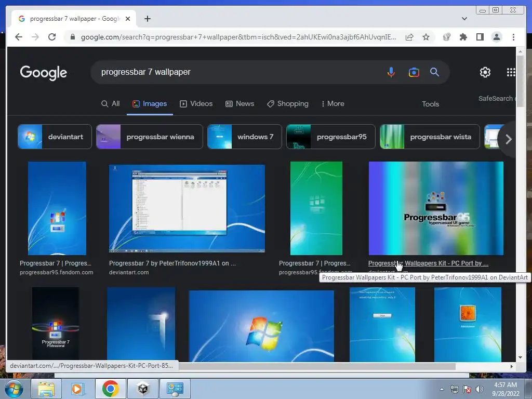Image resolution: width=532 pixels, height=399 pixels.
Task: Open the Progressbar 7 by PeterTrifonov1999A1 title link
Action: 172,263
